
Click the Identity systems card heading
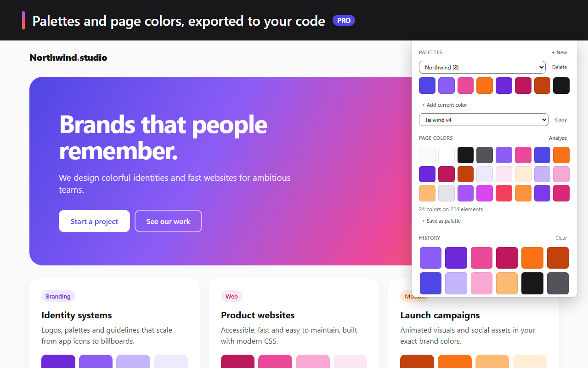[x=77, y=315]
